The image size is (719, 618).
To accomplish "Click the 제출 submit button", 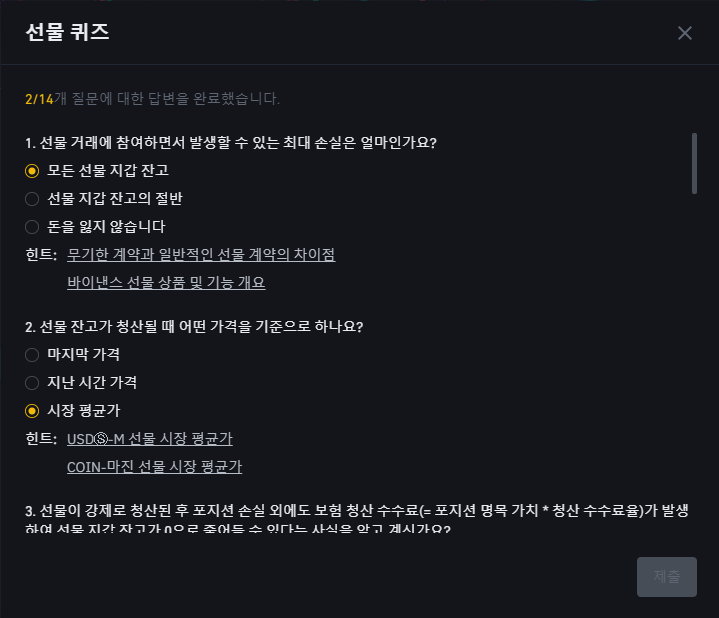I will coord(667,577).
